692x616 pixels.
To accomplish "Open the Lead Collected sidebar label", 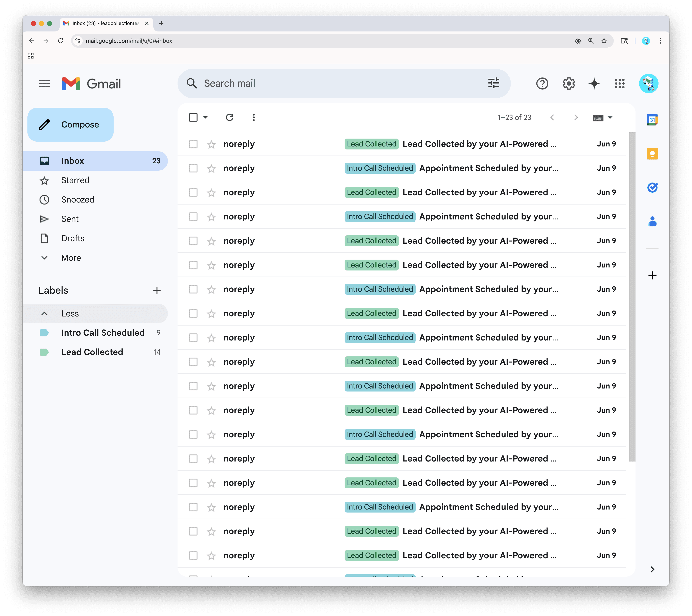I will pyautogui.click(x=95, y=352).
